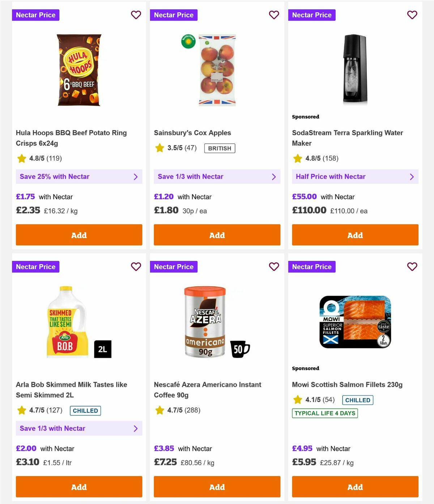Favourite the Sainsbury's Cox Apples

click(274, 15)
